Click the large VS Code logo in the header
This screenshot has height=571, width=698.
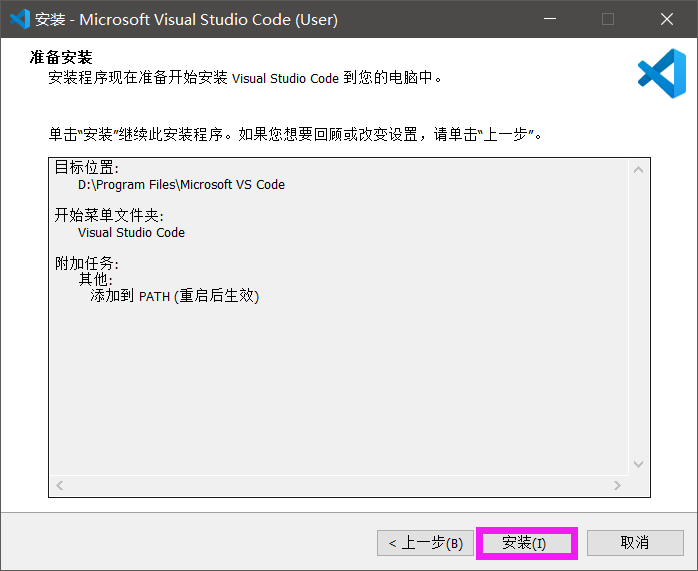tap(662, 73)
